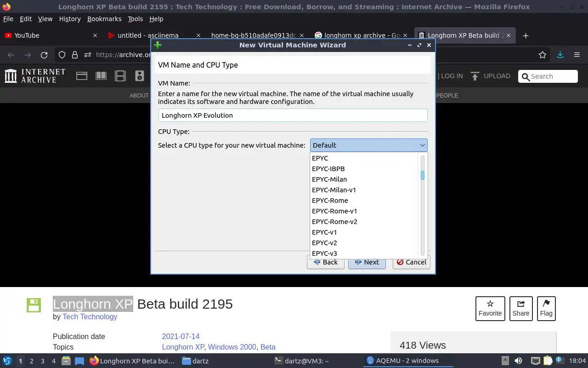Select EPYC-v3 CPU option

[365, 253]
